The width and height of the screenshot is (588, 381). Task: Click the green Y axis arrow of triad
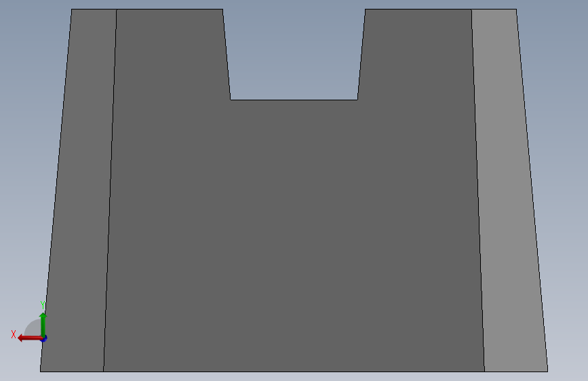point(43,325)
